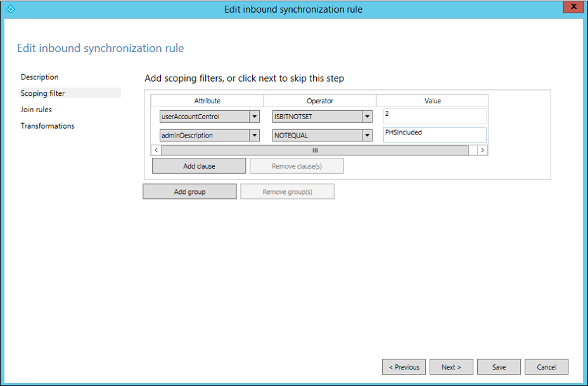
Task: Click the horizontal scrollbar thumb
Action: 315,150
